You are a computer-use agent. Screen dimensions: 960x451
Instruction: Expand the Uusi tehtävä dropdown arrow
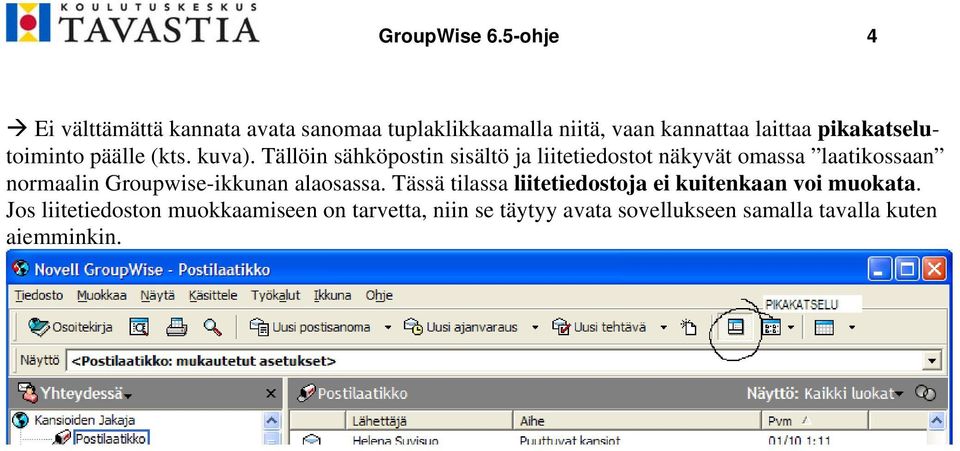pos(664,328)
